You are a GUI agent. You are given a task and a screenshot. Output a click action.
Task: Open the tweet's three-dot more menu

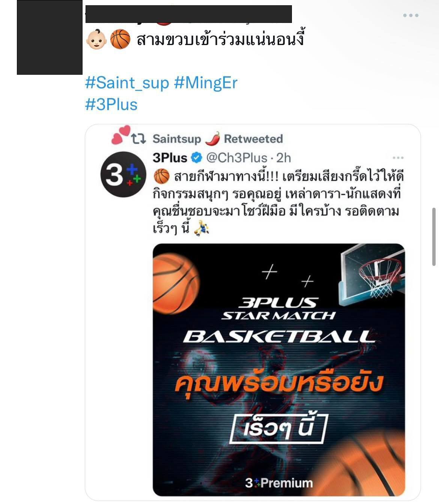410,15
